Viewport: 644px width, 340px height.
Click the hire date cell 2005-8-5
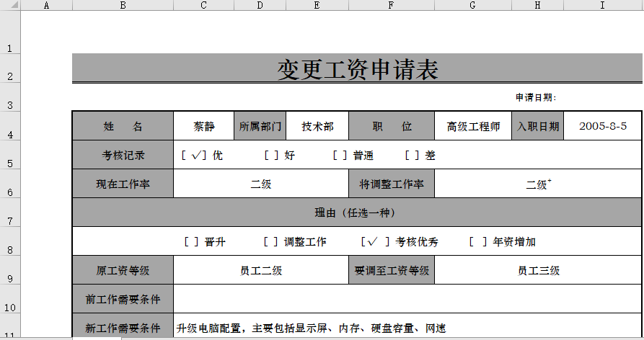click(x=603, y=126)
